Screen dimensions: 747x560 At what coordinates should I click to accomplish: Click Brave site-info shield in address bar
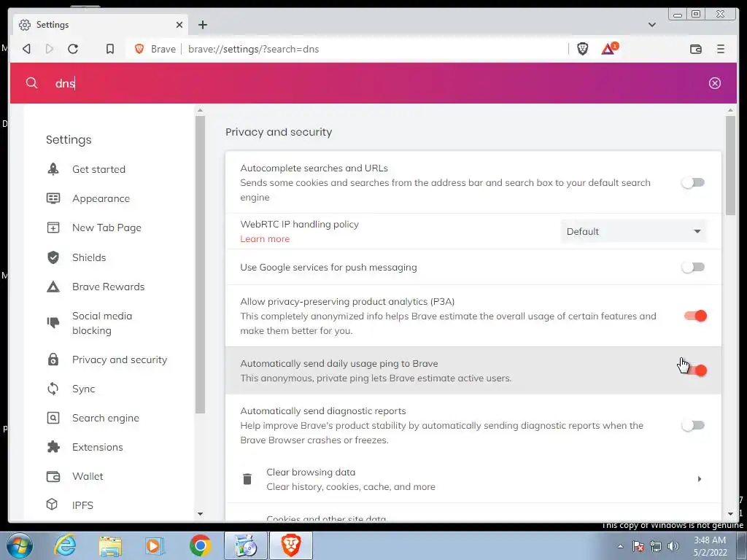click(139, 49)
